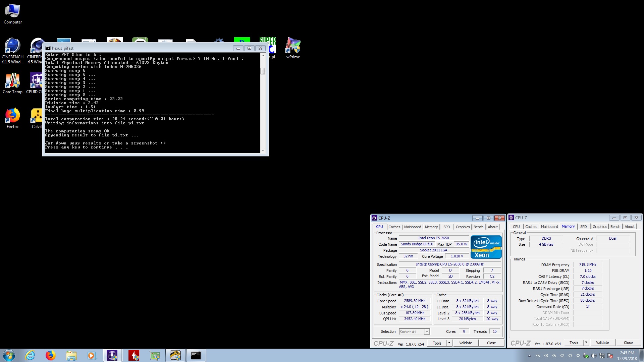Screen dimensions: 644x362
Task: Click the taskbar clock showing 2:45 PM
Action: pos(627,356)
